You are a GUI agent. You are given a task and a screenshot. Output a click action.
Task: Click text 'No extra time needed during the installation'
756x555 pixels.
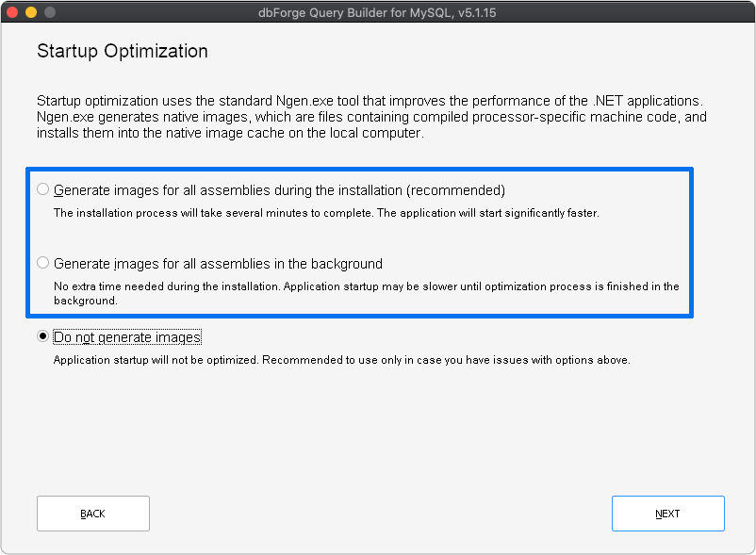[x=166, y=286]
